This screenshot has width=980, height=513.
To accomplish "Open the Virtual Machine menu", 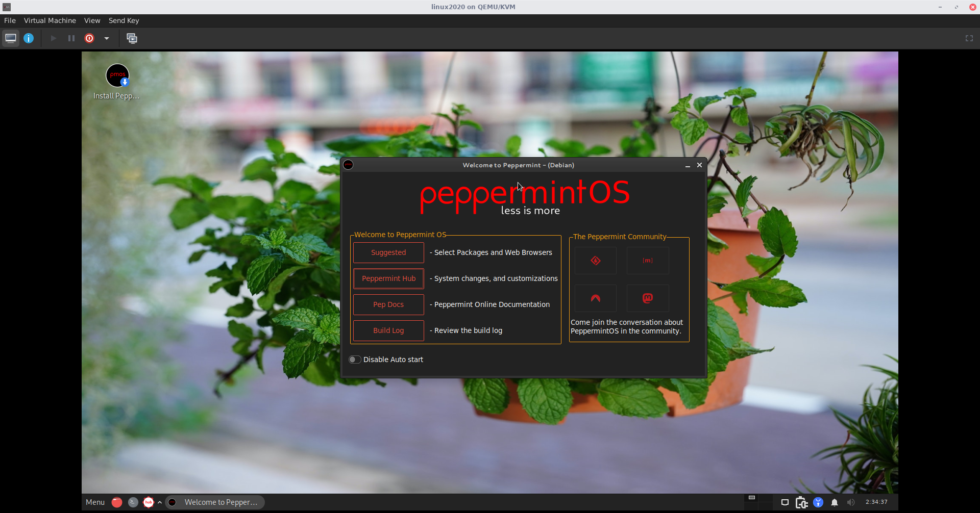I will (50, 20).
